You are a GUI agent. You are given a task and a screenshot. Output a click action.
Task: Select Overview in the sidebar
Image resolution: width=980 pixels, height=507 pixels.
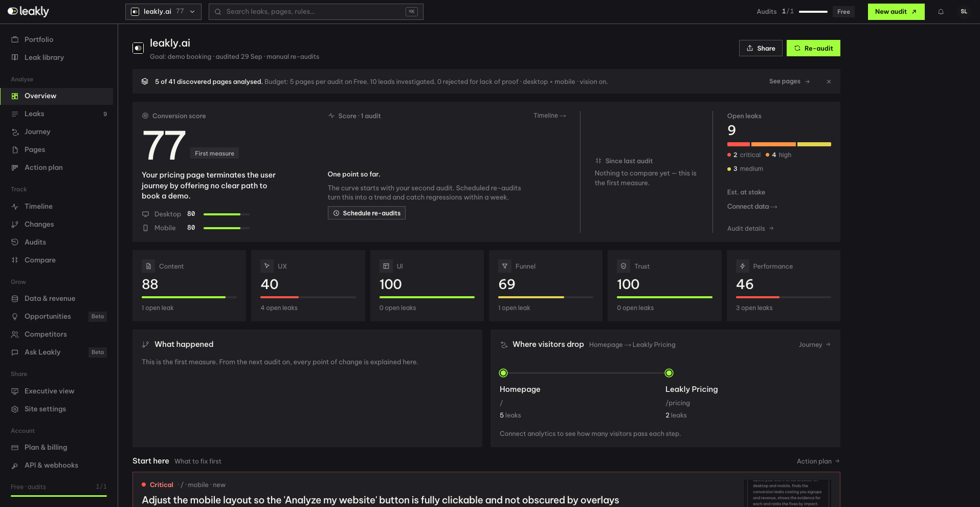pyautogui.click(x=57, y=96)
